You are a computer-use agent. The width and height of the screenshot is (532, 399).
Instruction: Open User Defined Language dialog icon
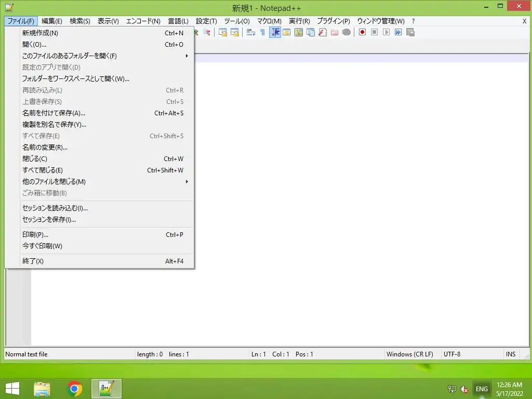[287, 32]
